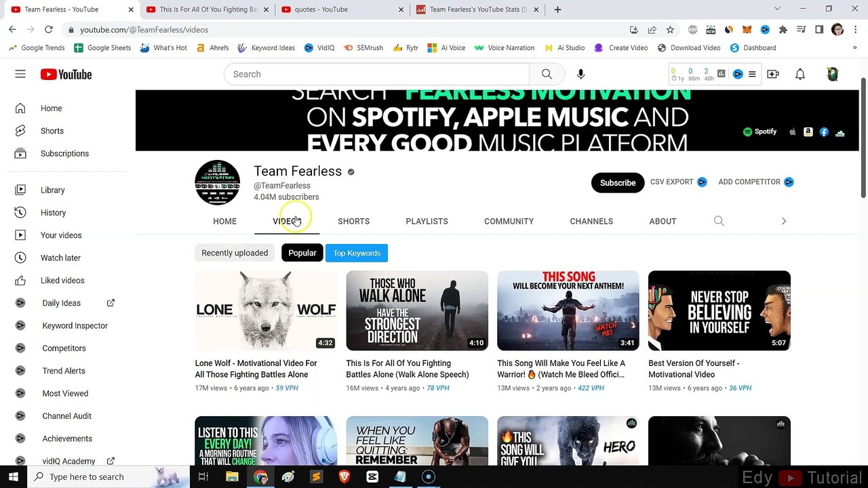Click the Chrome address bar URL
This screenshot has width=868, height=488.
pyautogui.click(x=144, y=30)
